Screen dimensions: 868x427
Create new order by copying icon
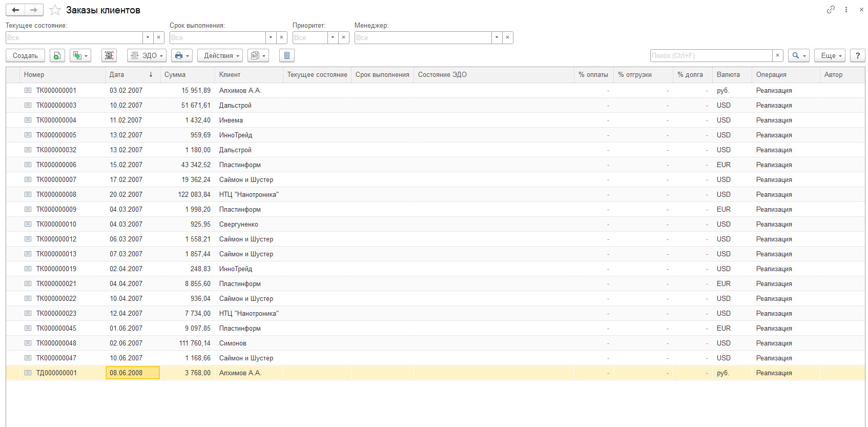pos(57,55)
